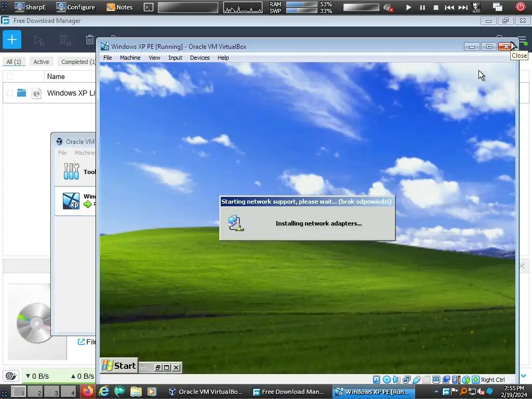Click the play button on the top bar media controls

click(x=408, y=7)
